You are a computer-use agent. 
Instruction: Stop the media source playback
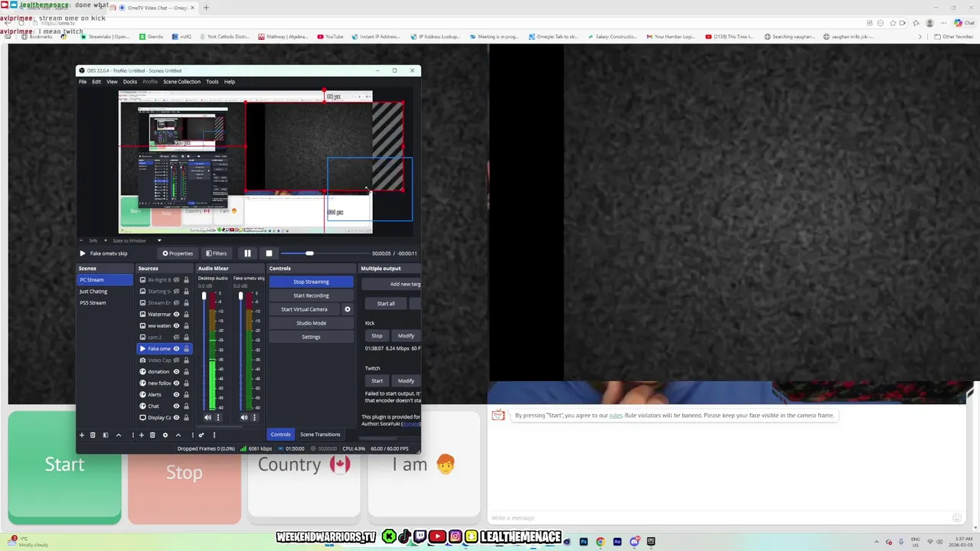(x=269, y=253)
